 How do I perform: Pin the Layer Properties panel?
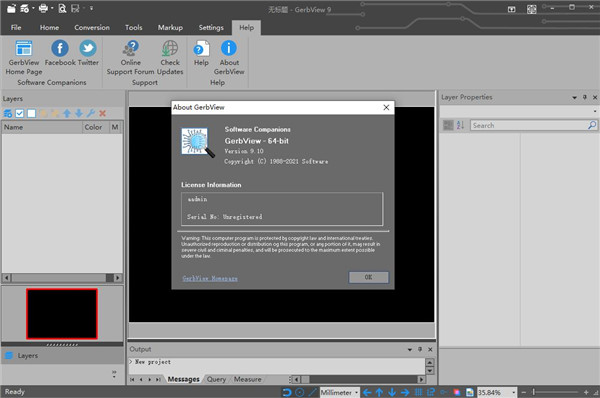pyautogui.click(x=585, y=97)
